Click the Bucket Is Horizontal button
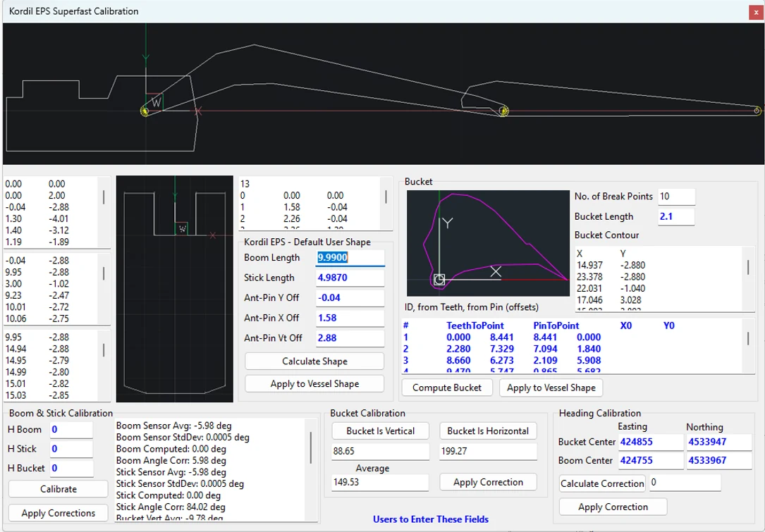 (488, 431)
